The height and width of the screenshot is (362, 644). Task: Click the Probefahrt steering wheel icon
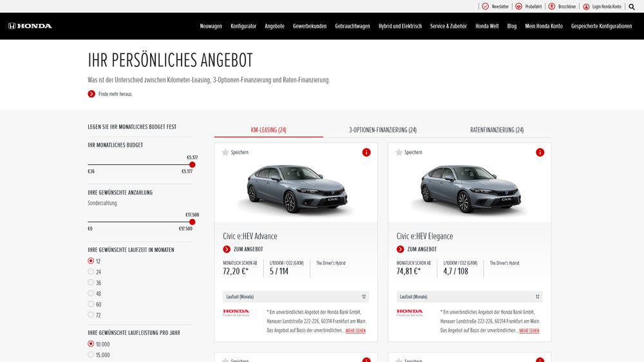point(518,6)
